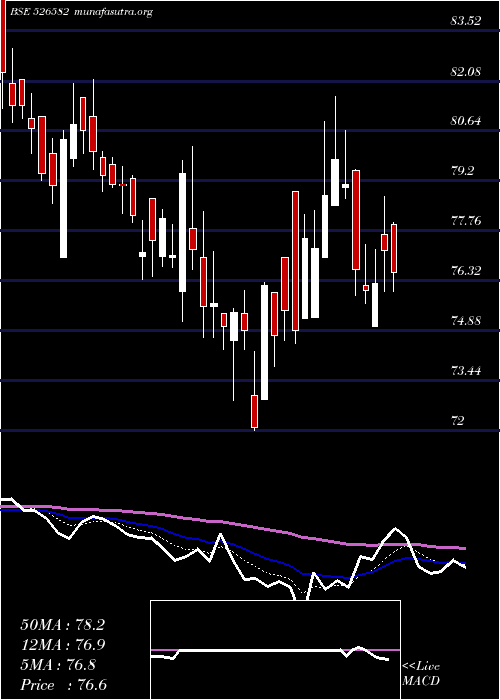Select the 76.32 price axis label
This screenshot has height=700, width=500.
pos(466,271)
